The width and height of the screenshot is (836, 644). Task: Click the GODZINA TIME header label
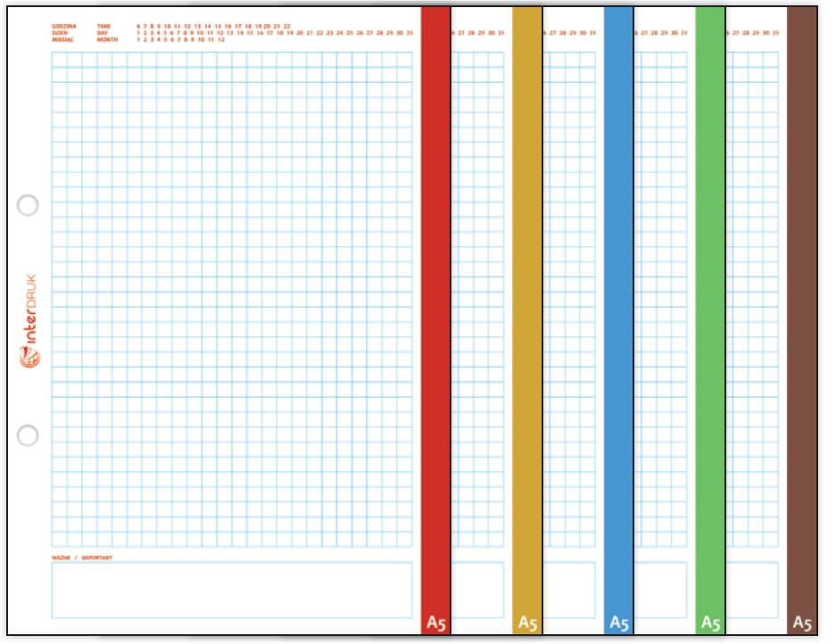81,26
